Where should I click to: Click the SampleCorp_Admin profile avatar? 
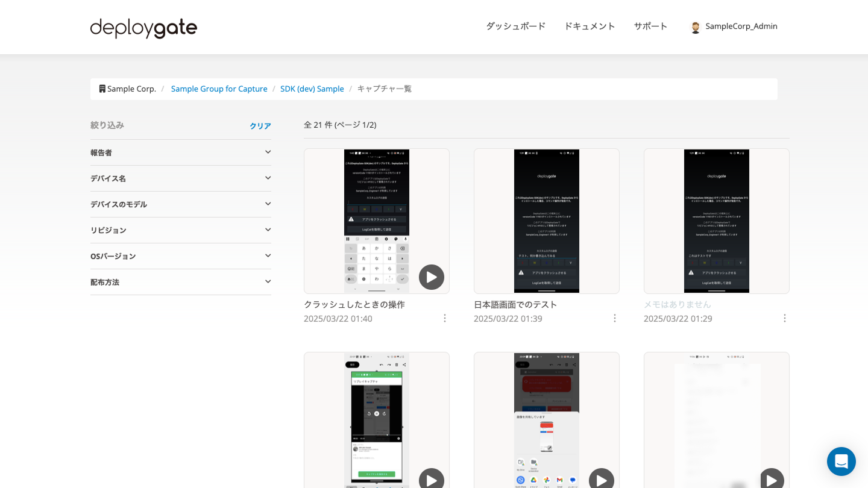coord(695,27)
